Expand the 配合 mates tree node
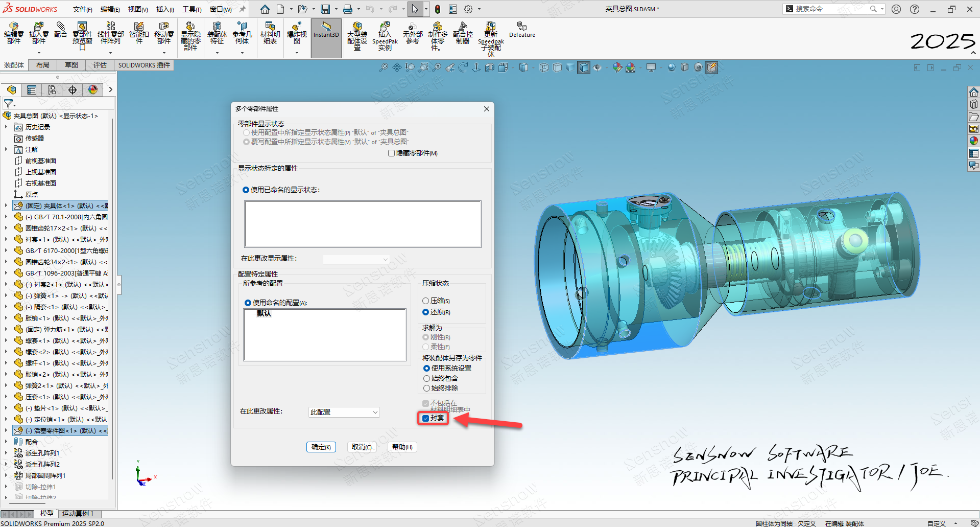 [6, 442]
